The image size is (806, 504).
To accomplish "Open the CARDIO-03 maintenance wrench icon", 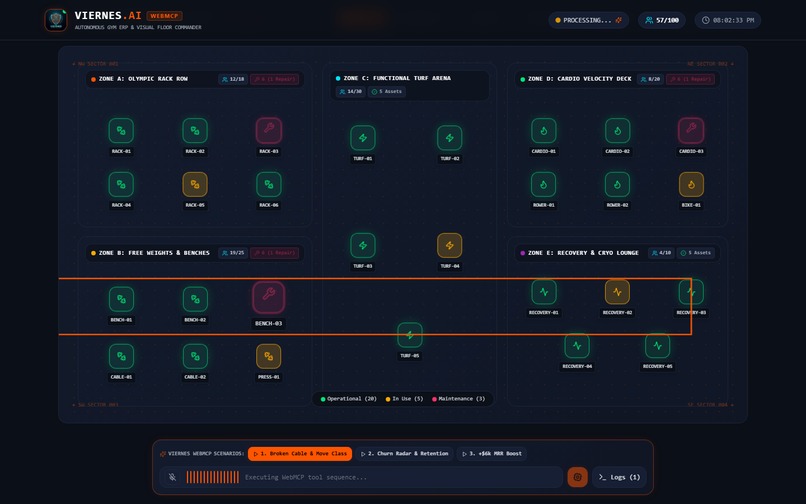I will 691,131.
